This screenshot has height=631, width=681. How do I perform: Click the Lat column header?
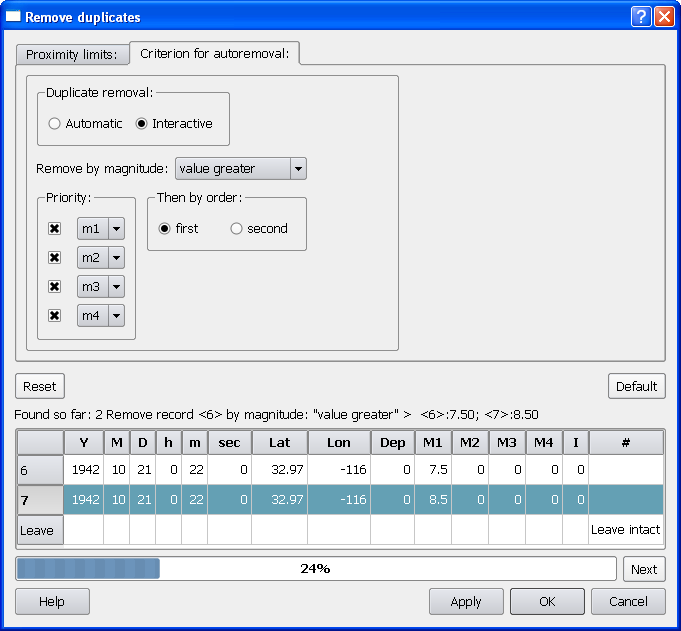[280, 443]
